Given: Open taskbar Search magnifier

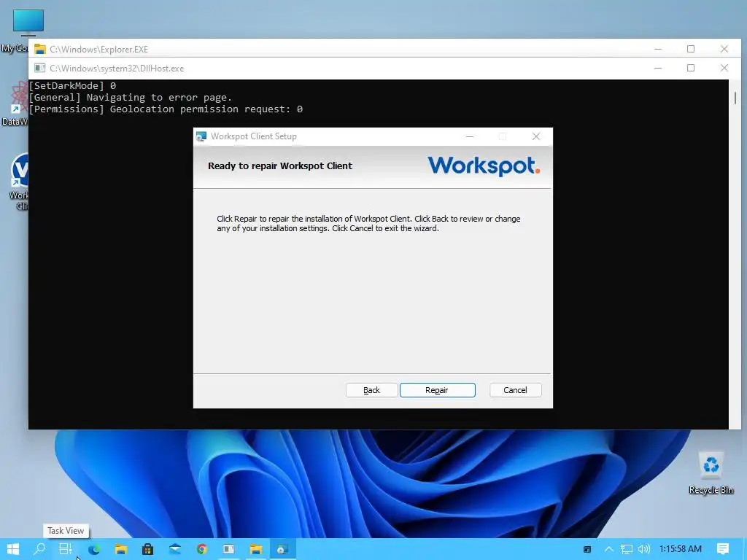Looking at the screenshot, I should tap(39, 549).
